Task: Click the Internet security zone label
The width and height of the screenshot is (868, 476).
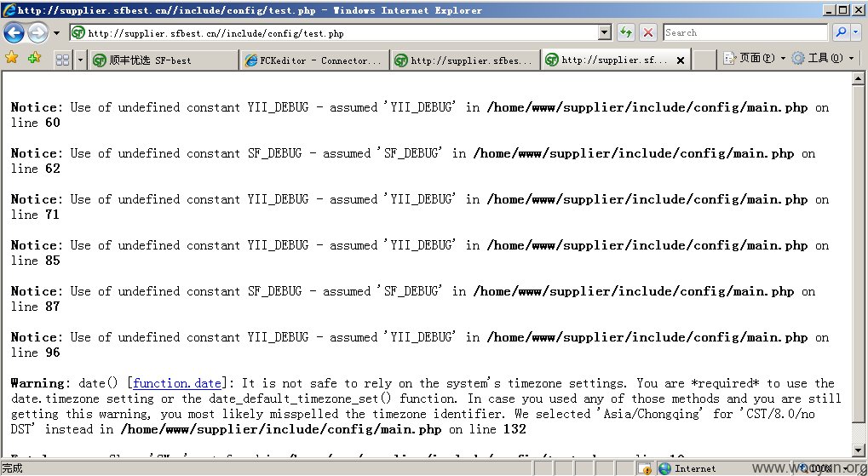Action: point(695,468)
